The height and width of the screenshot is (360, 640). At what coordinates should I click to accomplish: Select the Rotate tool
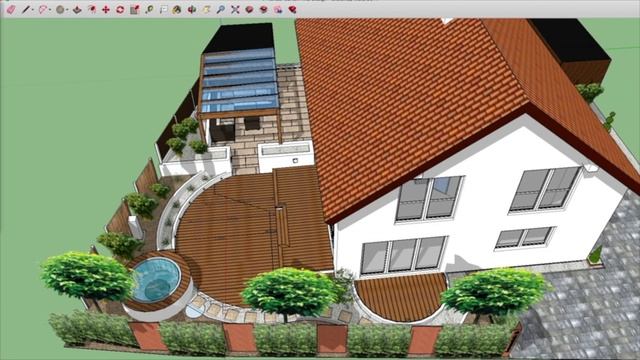pos(120,9)
